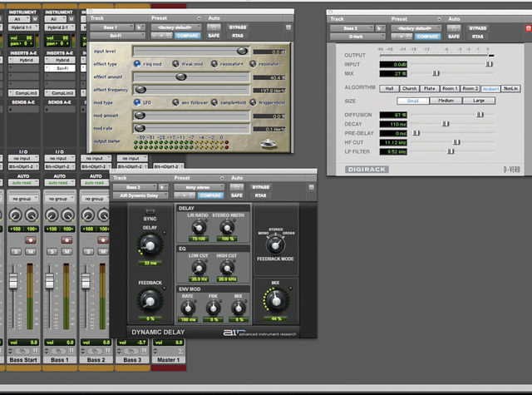Click the effect amount slider handle in Sci-Fi
Image resolution: width=532 pixels, height=395 pixels.
181,77
